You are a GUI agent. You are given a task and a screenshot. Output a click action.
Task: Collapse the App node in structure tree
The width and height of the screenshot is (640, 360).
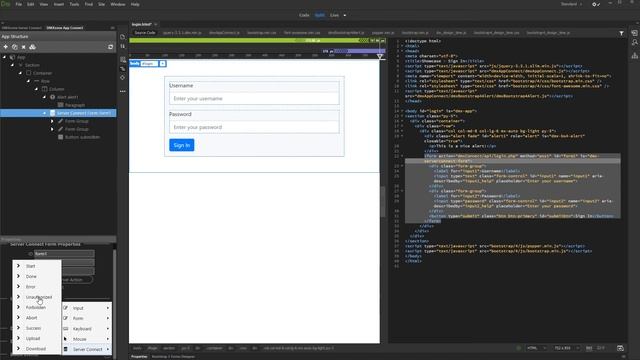[4, 57]
